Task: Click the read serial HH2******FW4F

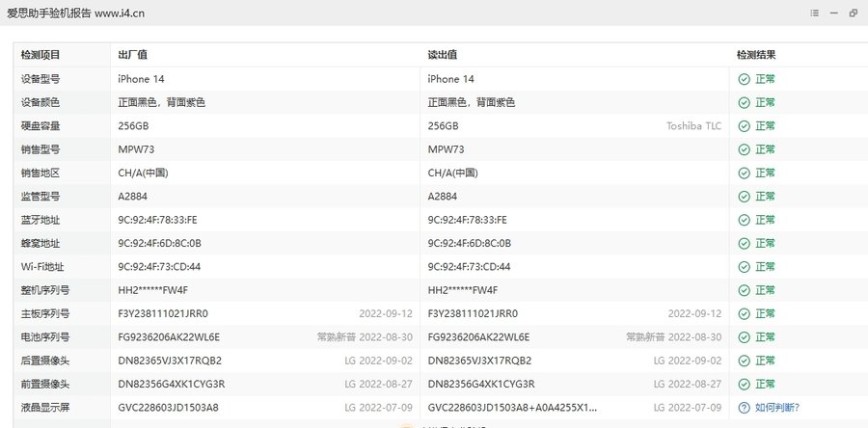Action: tap(463, 290)
